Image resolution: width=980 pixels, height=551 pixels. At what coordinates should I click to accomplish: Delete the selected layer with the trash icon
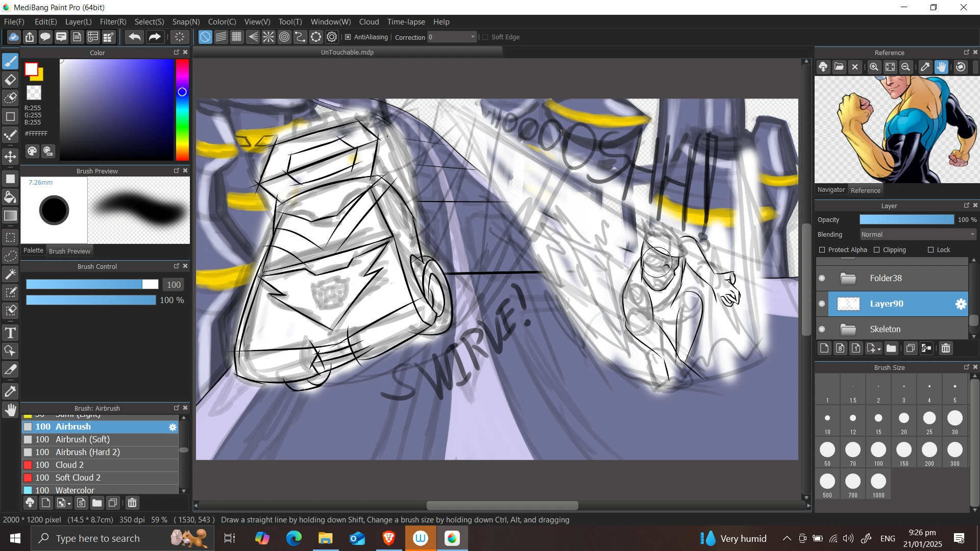946,348
